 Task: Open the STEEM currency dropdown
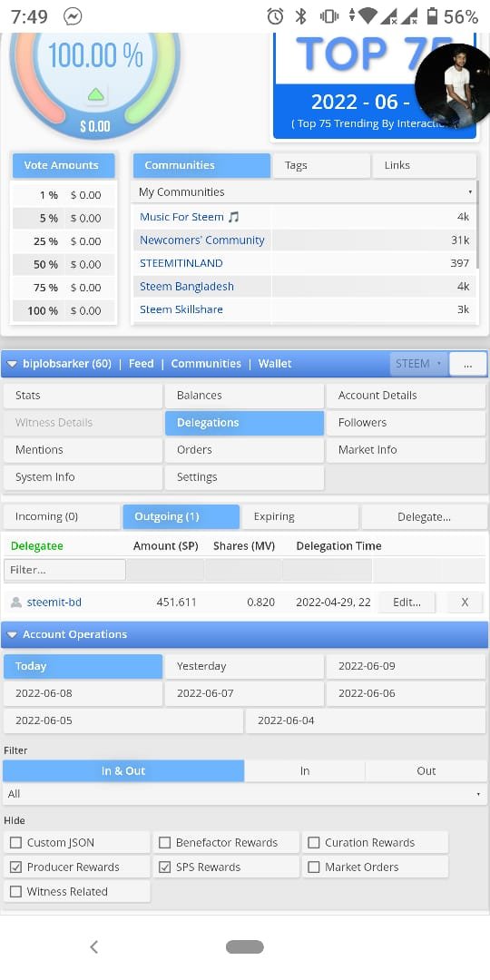418,364
